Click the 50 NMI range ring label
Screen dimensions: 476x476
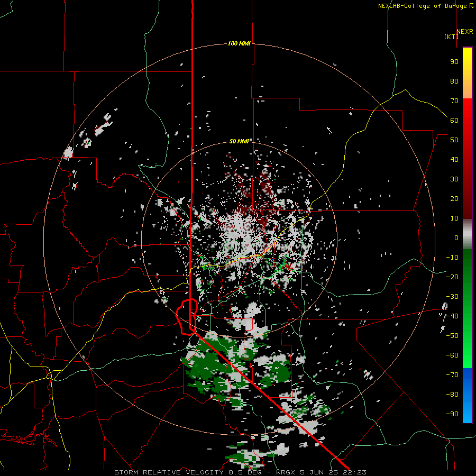tap(239, 141)
